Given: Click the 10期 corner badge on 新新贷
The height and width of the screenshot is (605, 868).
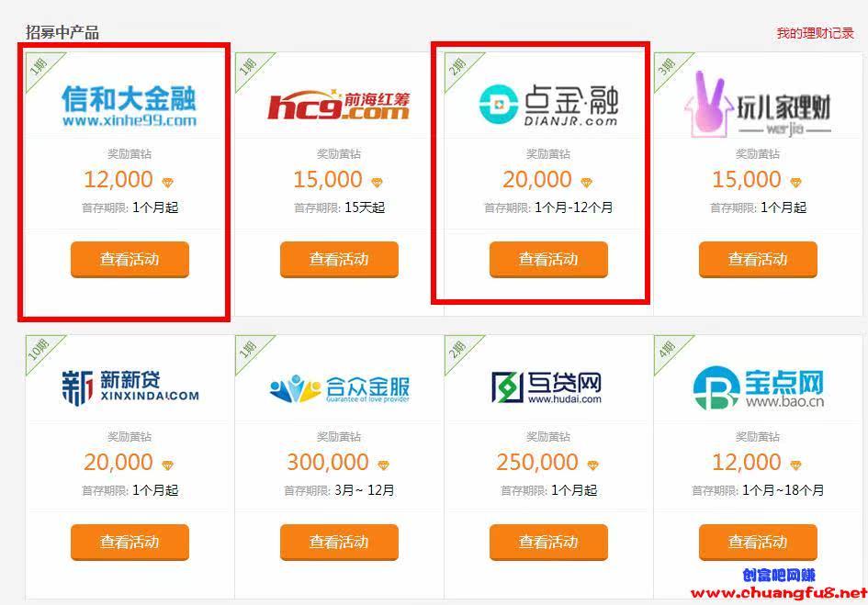Looking at the screenshot, I should [39, 350].
